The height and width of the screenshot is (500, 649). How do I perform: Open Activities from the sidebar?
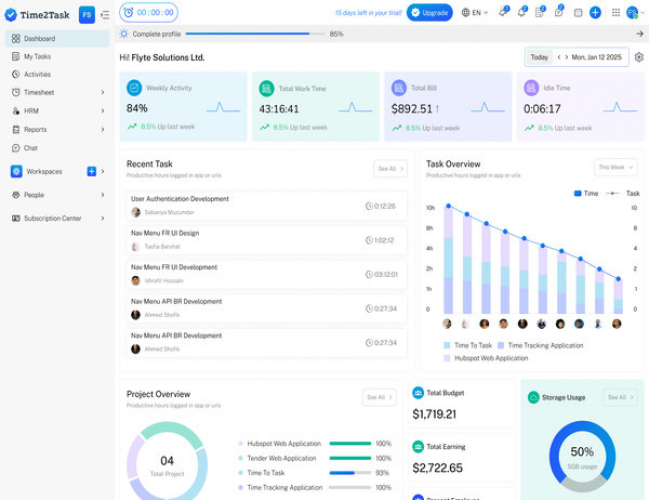tap(58, 74)
